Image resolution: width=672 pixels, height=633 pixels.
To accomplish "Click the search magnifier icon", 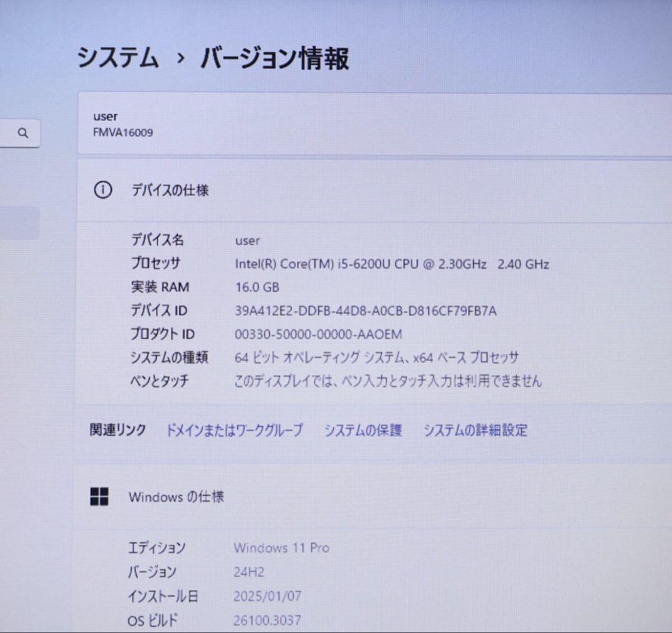I will [23, 133].
